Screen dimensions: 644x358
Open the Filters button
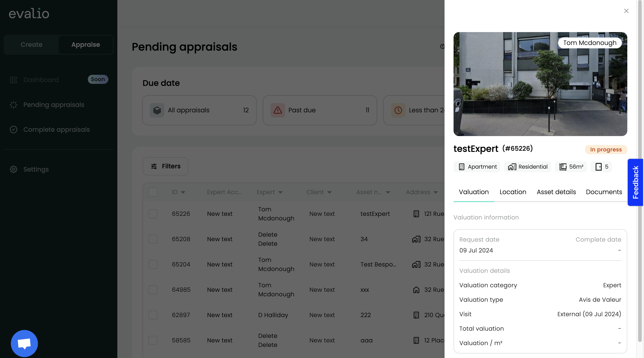(x=165, y=166)
